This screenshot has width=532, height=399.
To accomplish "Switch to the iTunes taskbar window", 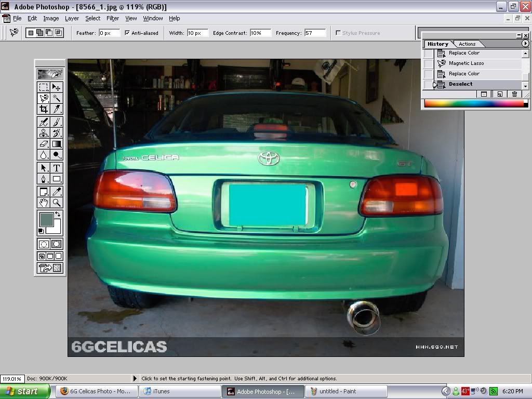I will pyautogui.click(x=180, y=391).
